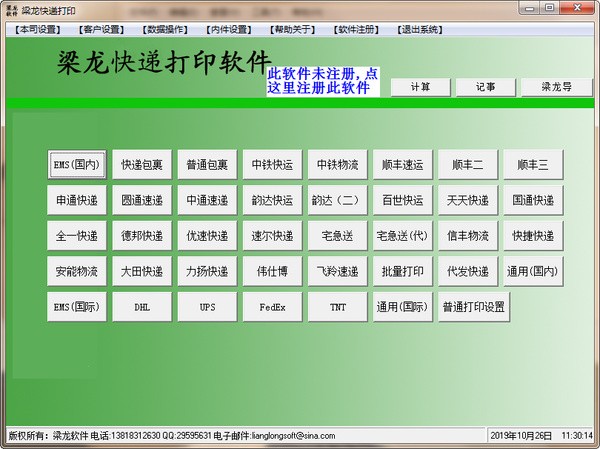Open 批量打印 batch print
Screen dimensions: 600x449
pyautogui.click(x=403, y=271)
